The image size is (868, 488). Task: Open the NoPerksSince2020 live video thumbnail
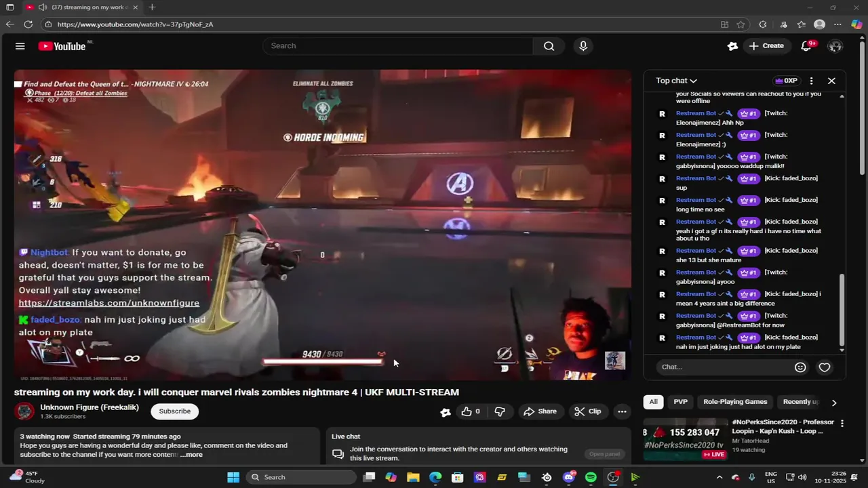pyautogui.click(x=685, y=439)
